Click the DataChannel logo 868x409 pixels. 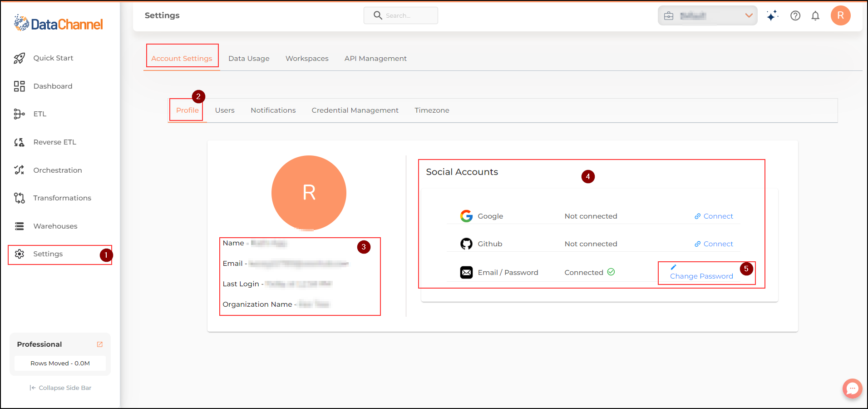pos(58,23)
